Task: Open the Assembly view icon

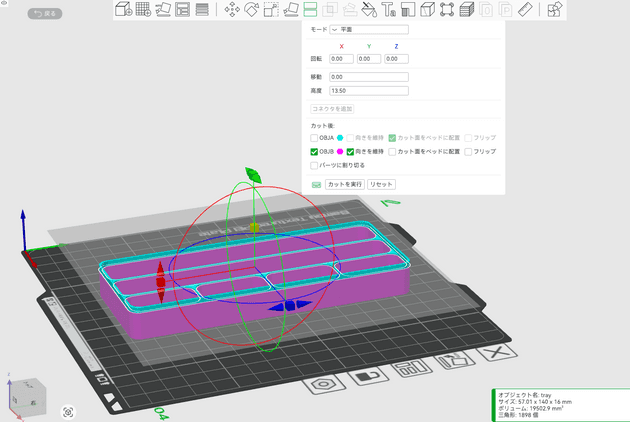Action: 555,10
